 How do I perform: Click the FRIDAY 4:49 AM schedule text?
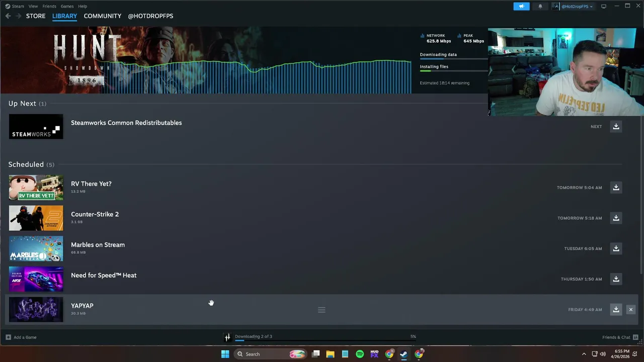tap(585, 310)
